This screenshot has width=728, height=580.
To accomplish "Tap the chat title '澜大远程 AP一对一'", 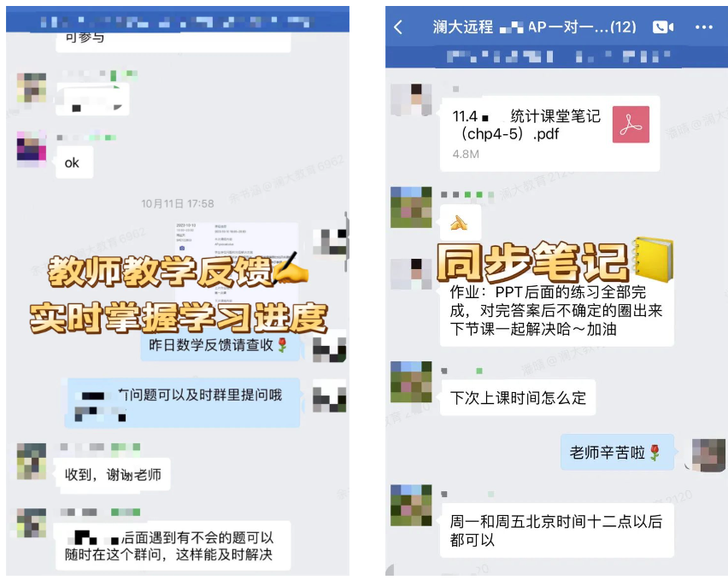I will pos(534,27).
